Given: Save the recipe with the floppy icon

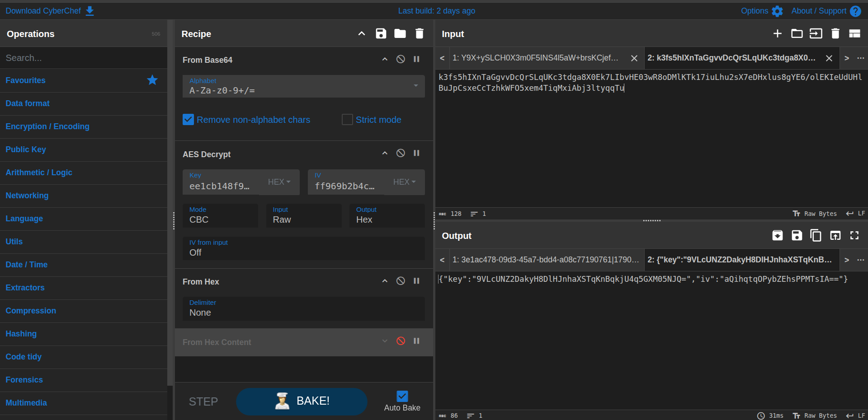Looking at the screenshot, I should (381, 33).
